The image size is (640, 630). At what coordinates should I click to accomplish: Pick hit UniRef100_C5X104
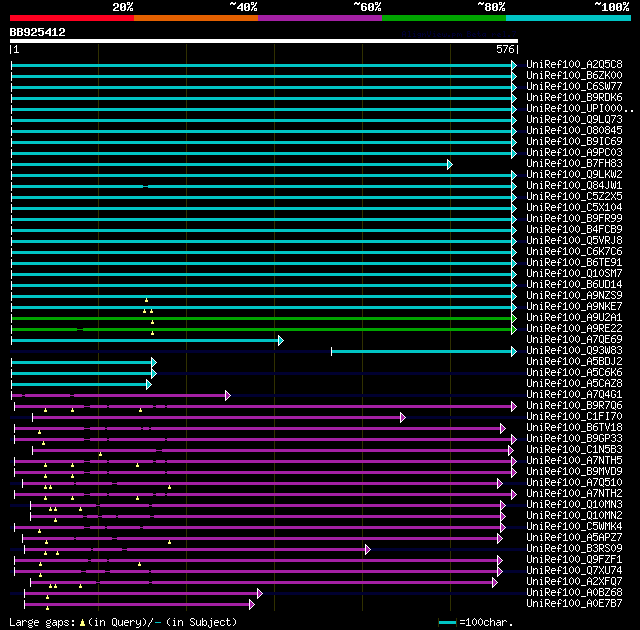coord(574,208)
